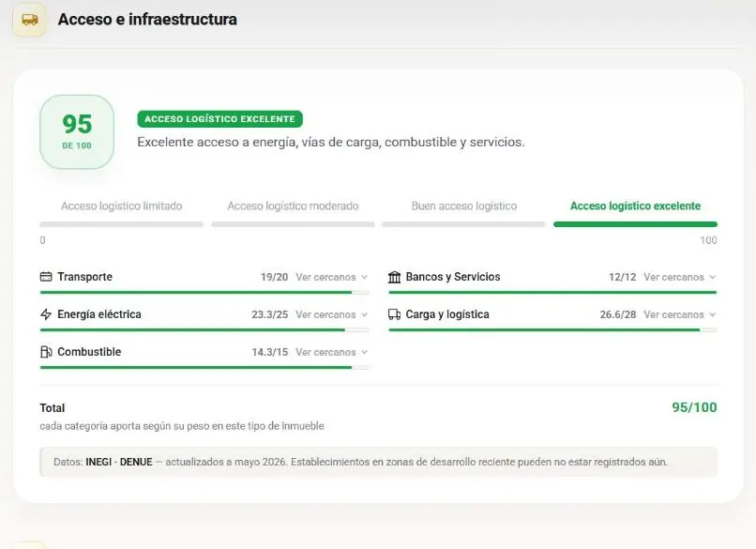The image size is (756, 549).
Task: Click the Transporte category label
Action: pos(84,277)
